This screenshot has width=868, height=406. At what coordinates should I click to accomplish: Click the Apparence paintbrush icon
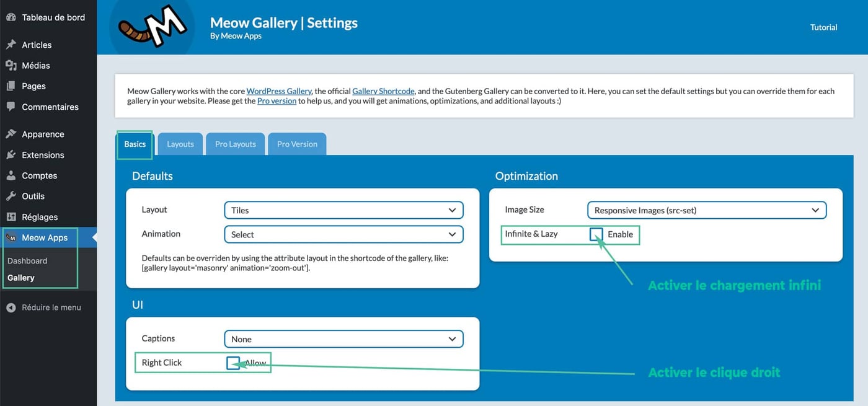pyautogui.click(x=11, y=134)
